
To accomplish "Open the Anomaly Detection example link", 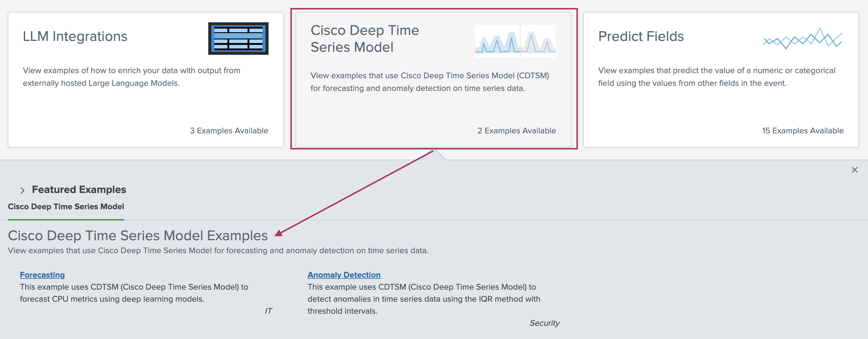I will [344, 275].
